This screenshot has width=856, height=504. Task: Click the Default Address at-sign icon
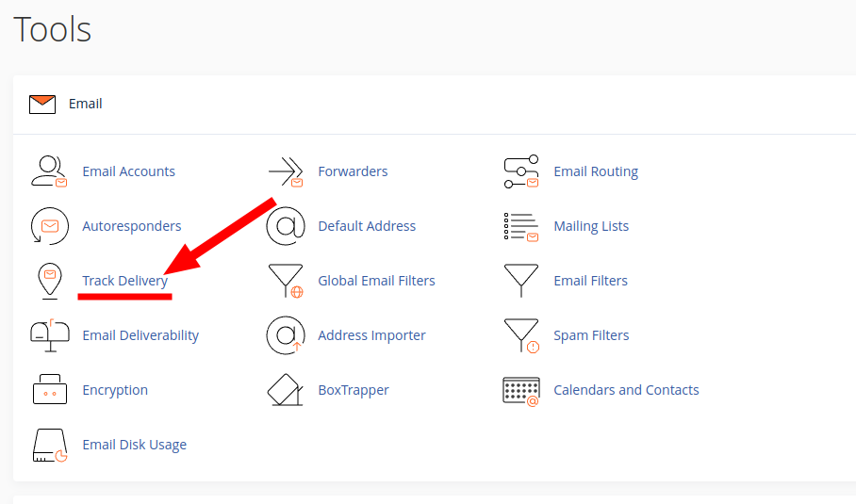(x=286, y=226)
